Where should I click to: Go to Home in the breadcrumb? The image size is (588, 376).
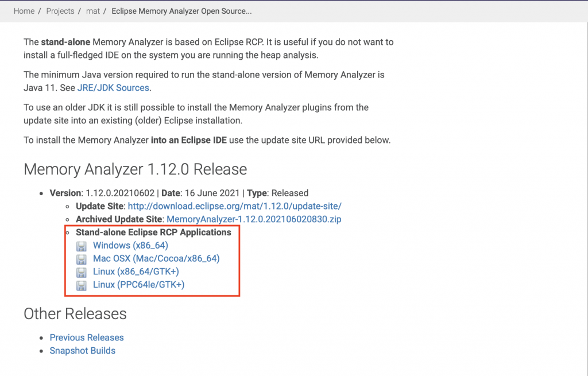coord(24,11)
